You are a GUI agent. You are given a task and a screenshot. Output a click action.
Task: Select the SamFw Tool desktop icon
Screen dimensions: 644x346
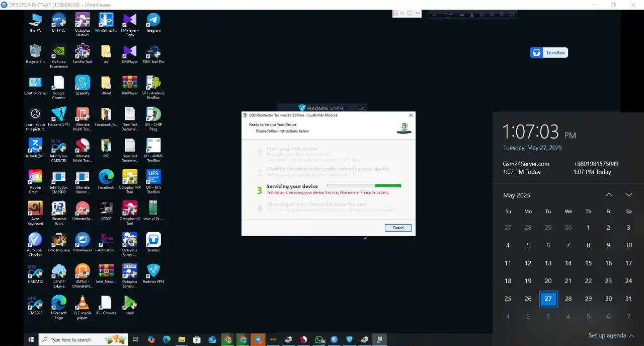pos(83,54)
